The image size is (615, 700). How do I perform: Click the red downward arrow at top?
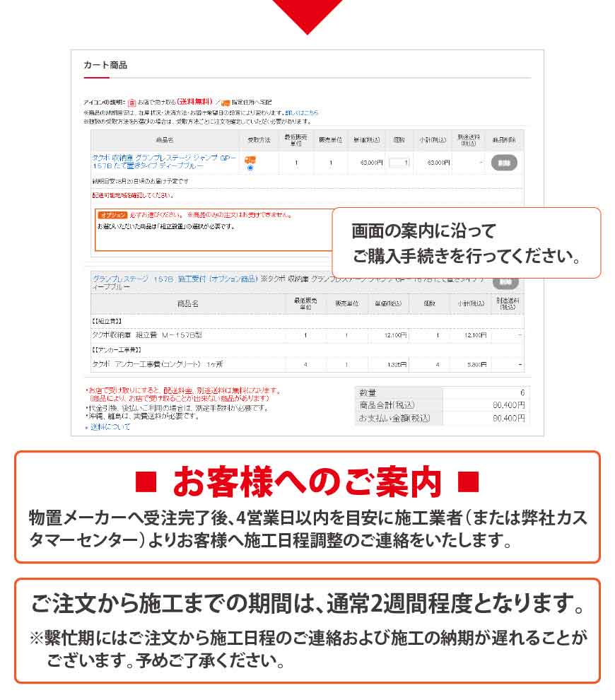click(307, 14)
